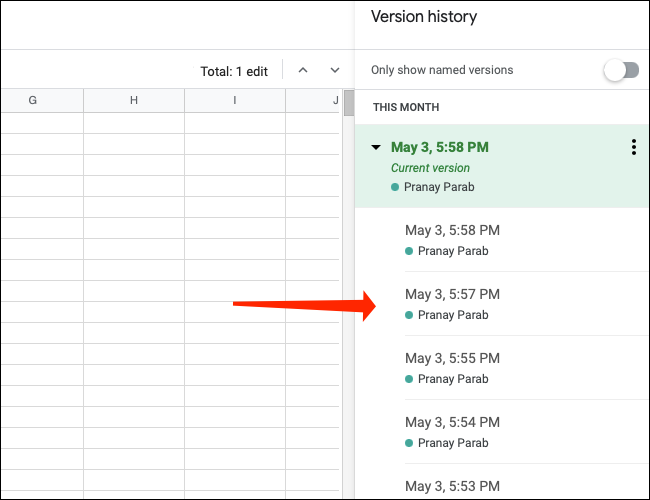Click the Current version label
Viewport: 650px width, 500px height.
430,168
